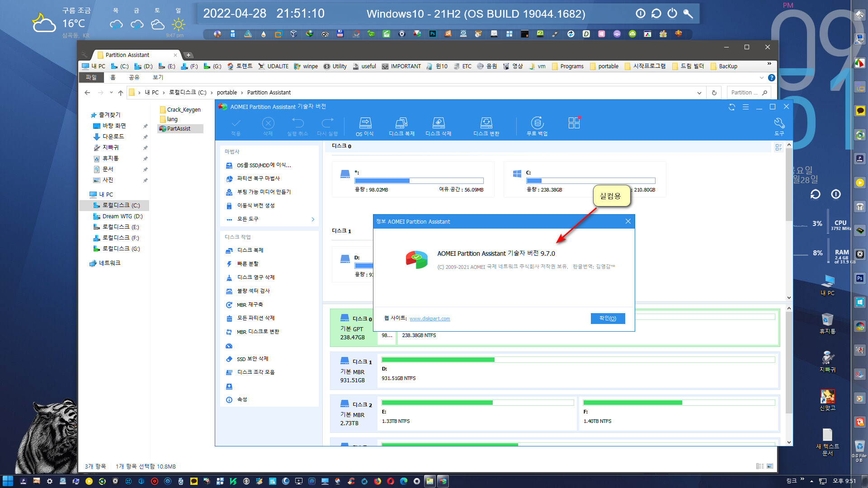Click Explorer up-directory arrow
The width and height of the screenshot is (868, 488).
121,93
